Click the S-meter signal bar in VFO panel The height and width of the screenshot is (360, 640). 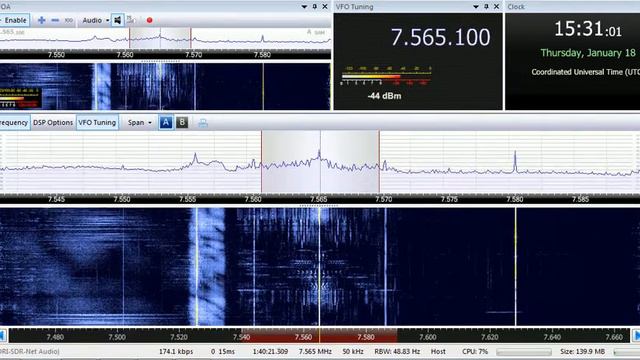[386, 76]
